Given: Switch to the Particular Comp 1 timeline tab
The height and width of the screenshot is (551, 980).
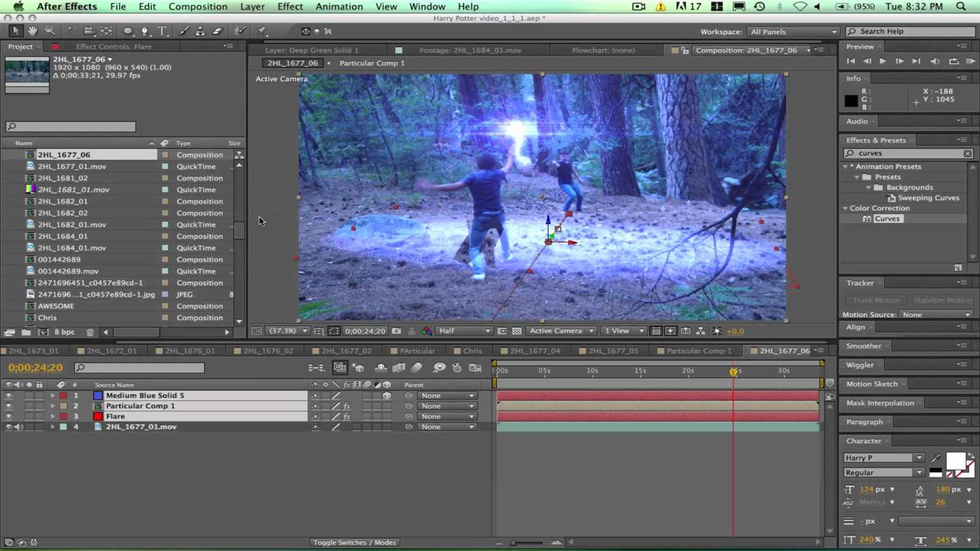Looking at the screenshot, I should click(698, 351).
